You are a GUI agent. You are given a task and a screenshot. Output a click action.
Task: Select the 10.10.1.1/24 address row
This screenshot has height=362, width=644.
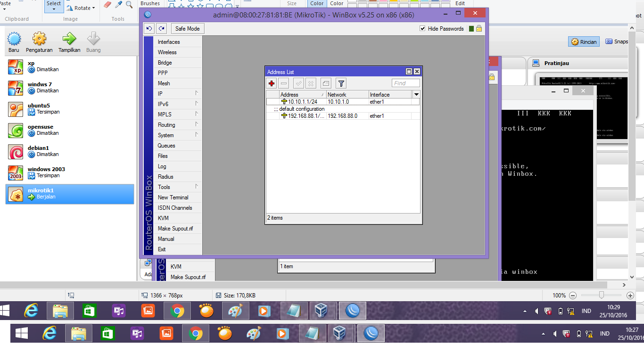[x=343, y=102]
